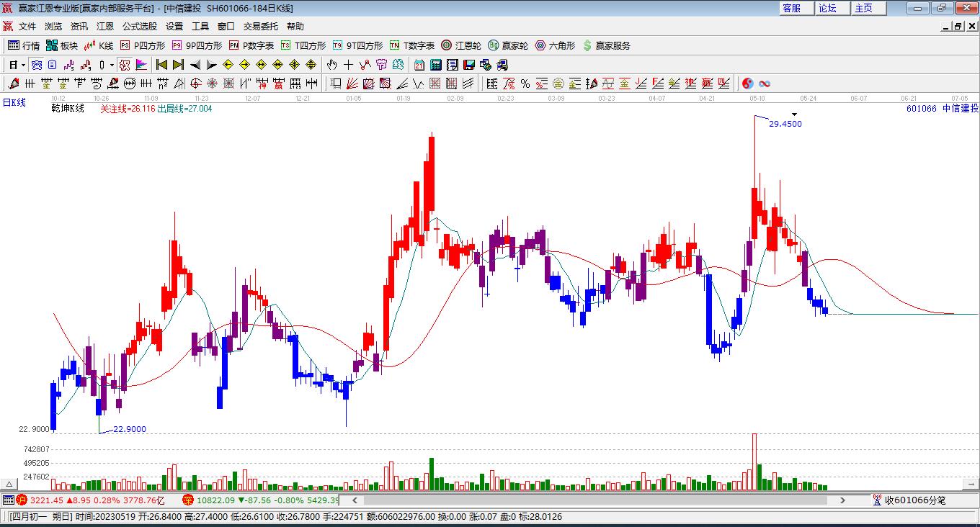The width and height of the screenshot is (980, 527).
Task: Open 赢家服务 with dollar icon
Action: click(x=606, y=45)
